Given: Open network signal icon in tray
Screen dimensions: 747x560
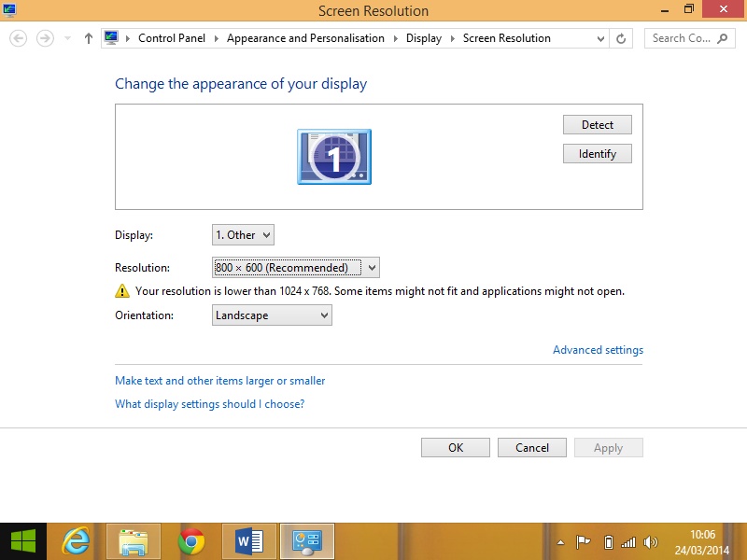Looking at the screenshot, I should point(628,542).
